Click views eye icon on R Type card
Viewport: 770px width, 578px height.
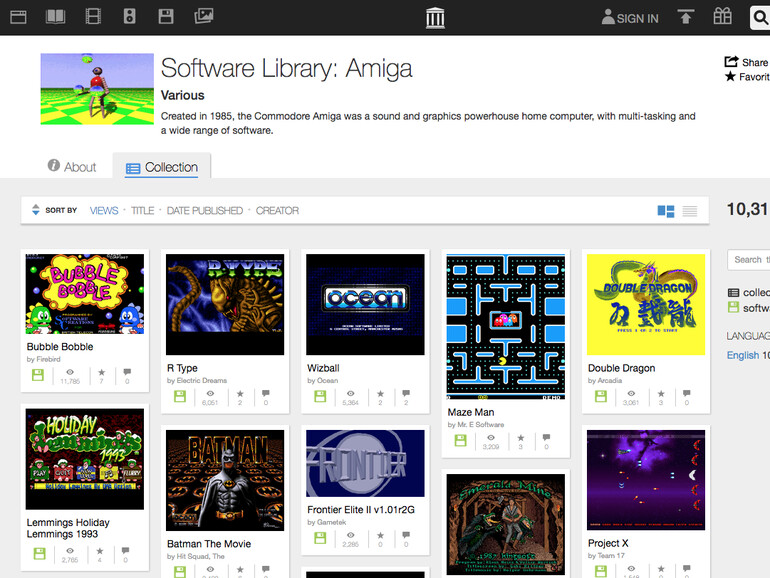click(210, 393)
